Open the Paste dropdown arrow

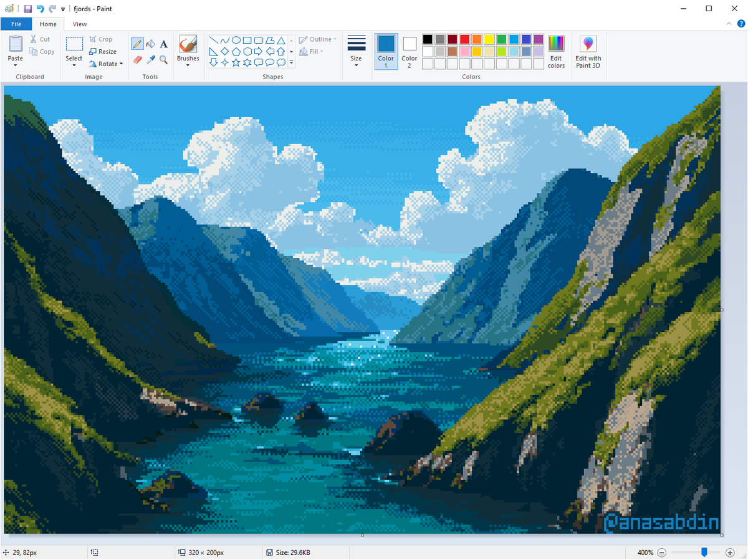16,65
